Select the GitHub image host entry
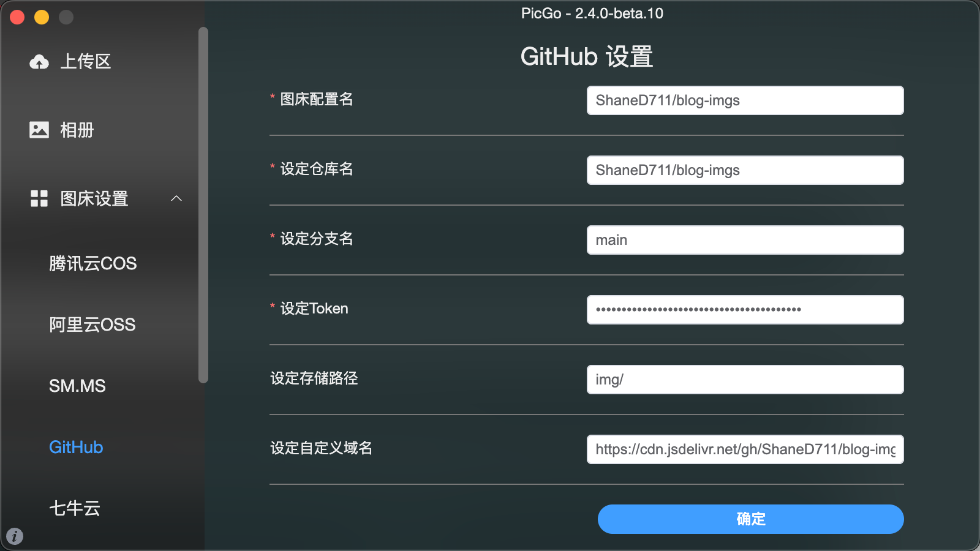Viewport: 980px width, 551px height. point(76,447)
